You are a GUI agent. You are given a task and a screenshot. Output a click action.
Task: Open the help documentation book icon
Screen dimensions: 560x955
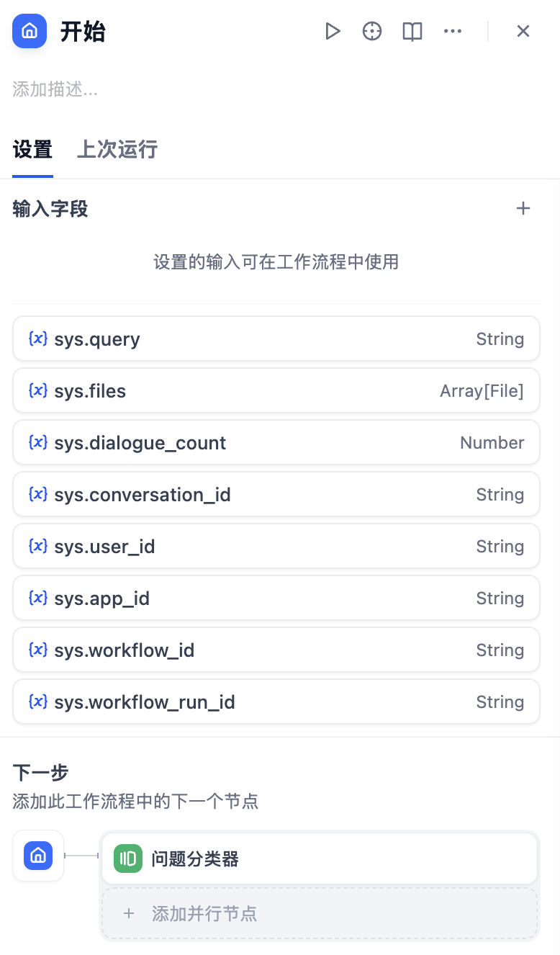[412, 32]
